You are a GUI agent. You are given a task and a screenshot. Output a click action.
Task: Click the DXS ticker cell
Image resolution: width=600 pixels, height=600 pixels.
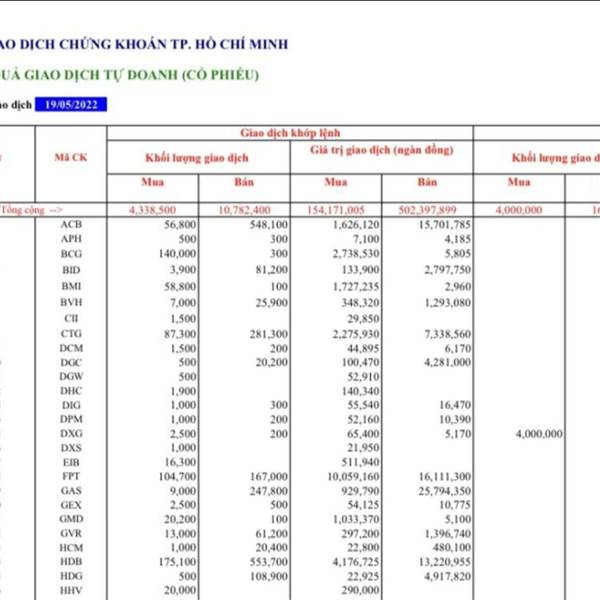71,448
